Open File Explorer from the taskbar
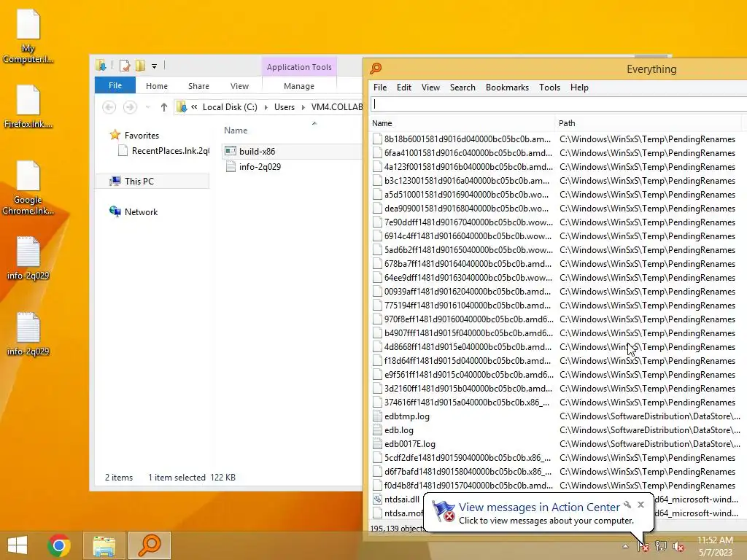747x560 pixels. tap(104, 545)
